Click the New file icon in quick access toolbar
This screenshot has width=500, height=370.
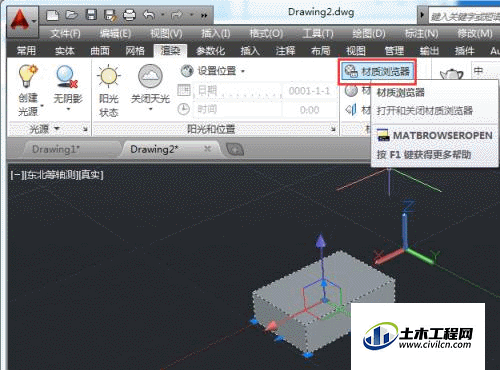click(52, 15)
